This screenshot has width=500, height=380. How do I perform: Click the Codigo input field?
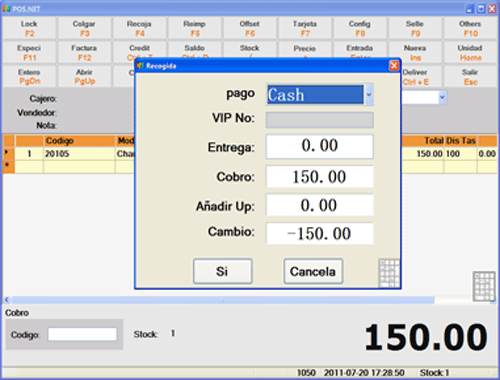pos(82,334)
